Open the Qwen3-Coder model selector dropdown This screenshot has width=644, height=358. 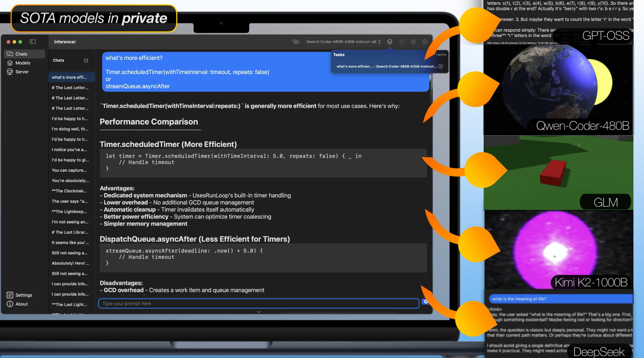point(343,42)
